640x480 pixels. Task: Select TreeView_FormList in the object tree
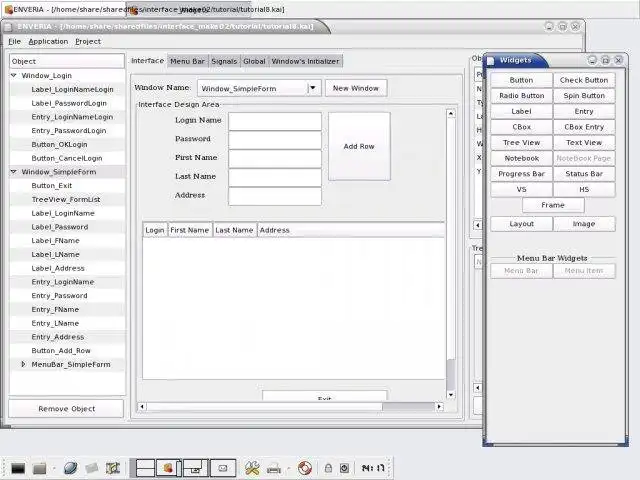pos(66,199)
